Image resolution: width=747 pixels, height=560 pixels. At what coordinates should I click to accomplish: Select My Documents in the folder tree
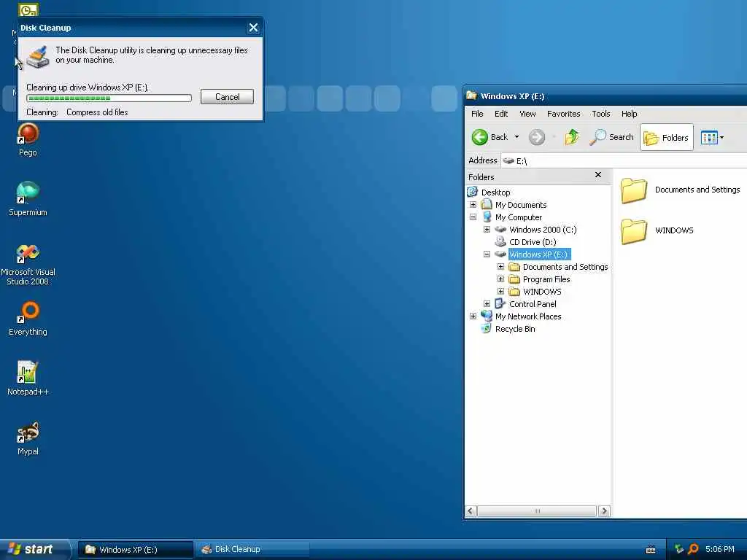[x=521, y=205]
